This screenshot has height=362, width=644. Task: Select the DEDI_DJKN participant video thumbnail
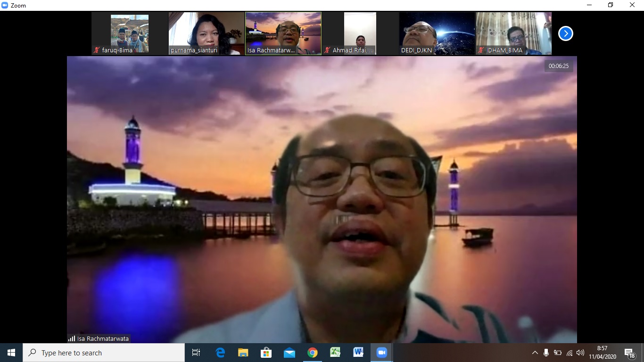coord(437,33)
